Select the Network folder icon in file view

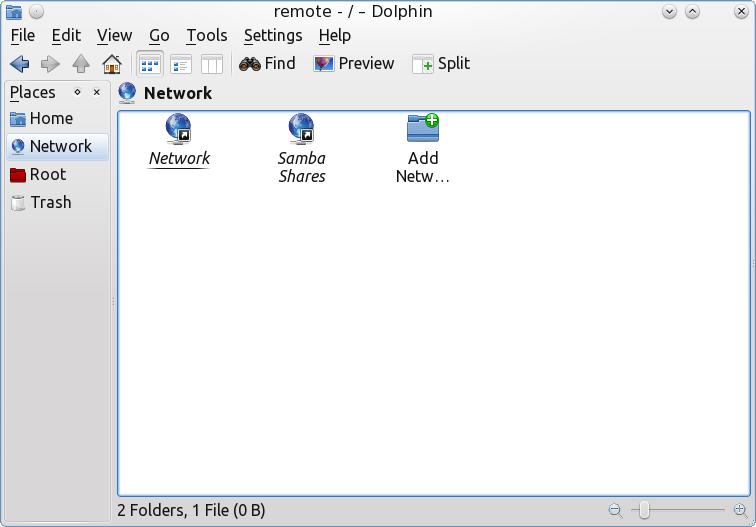[x=178, y=129]
